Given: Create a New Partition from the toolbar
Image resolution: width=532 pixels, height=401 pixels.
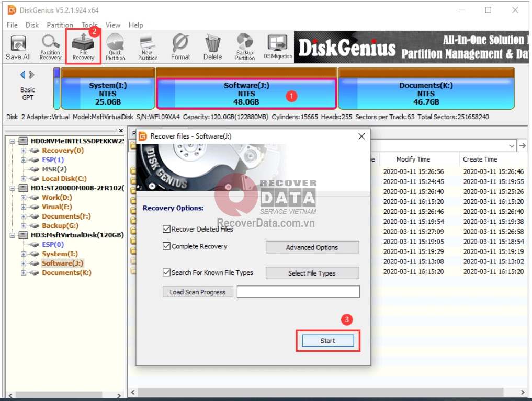Looking at the screenshot, I should coord(148,48).
